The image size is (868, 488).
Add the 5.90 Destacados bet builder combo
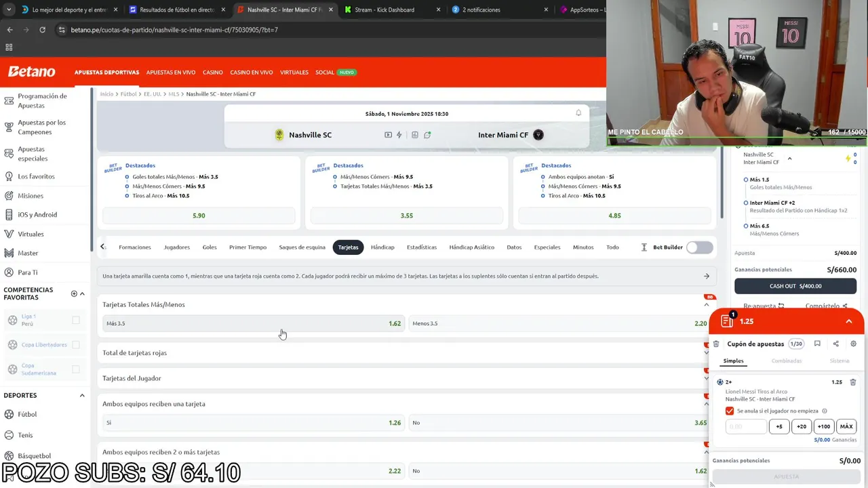[x=199, y=216]
